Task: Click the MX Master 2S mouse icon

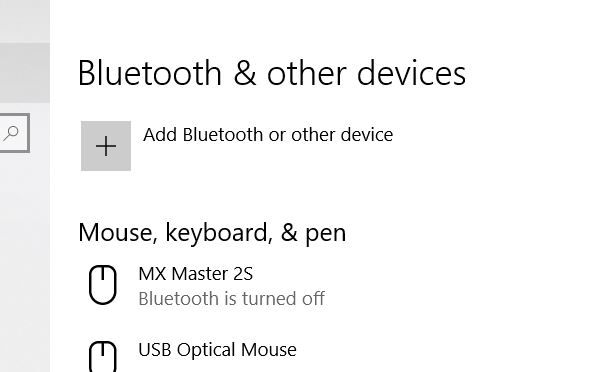Action: [x=103, y=285]
